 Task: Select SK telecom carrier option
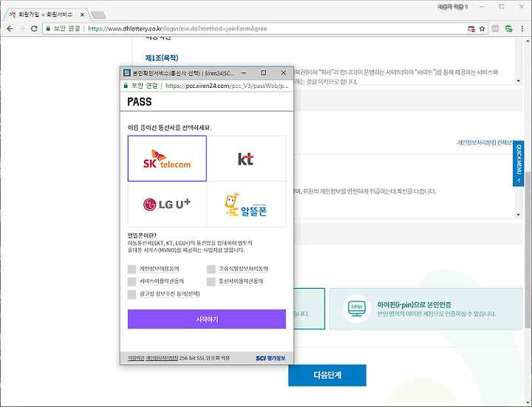click(167, 158)
